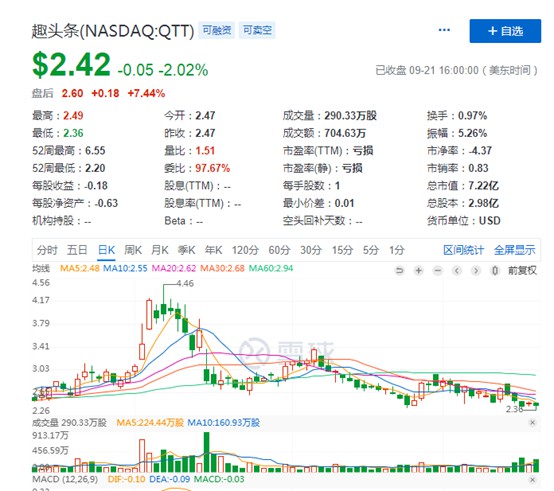This screenshot has height=491, width=554.
Task: Select the 月K chart tab
Action: (x=160, y=250)
